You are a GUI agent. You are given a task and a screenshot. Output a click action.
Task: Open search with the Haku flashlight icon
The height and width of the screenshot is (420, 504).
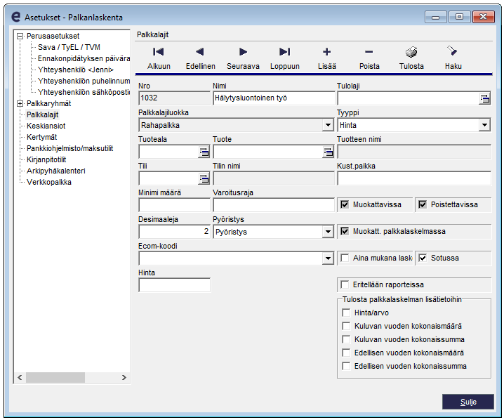click(x=453, y=51)
